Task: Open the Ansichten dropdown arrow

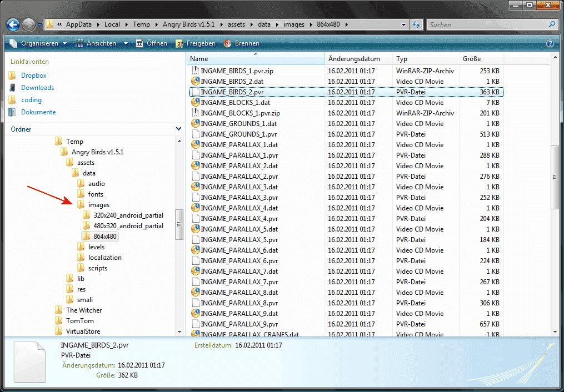Action: [x=126, y=43]
